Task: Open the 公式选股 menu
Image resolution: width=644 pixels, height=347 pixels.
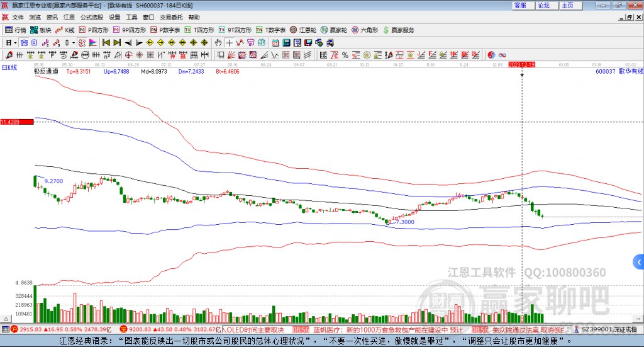Action: tap(91, 17)
